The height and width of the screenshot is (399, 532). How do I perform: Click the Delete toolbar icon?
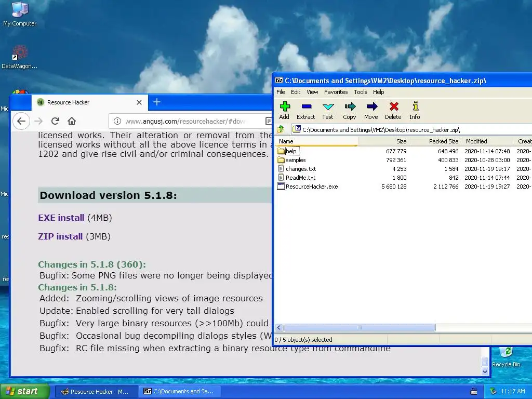[393, 110]
